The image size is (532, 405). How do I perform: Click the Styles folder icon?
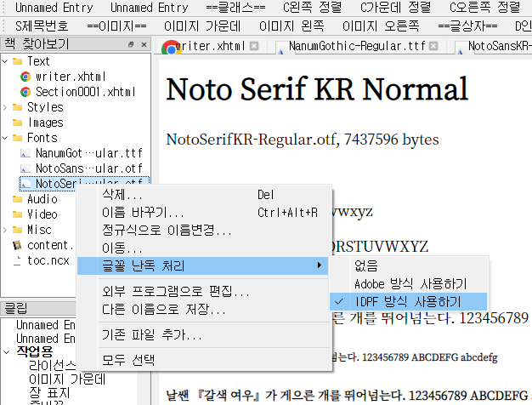17,107
